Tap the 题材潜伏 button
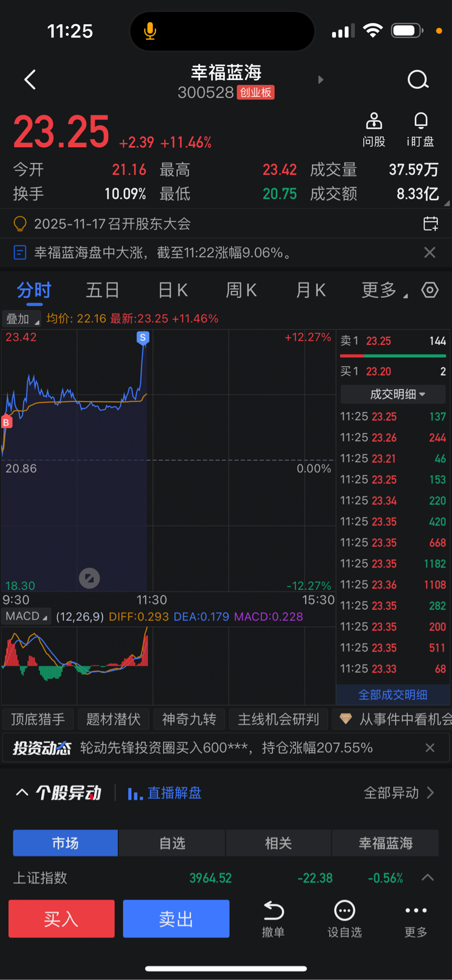The height and width of the screenshot is (980, 452). pyautogui.click(x=114, y=719)
